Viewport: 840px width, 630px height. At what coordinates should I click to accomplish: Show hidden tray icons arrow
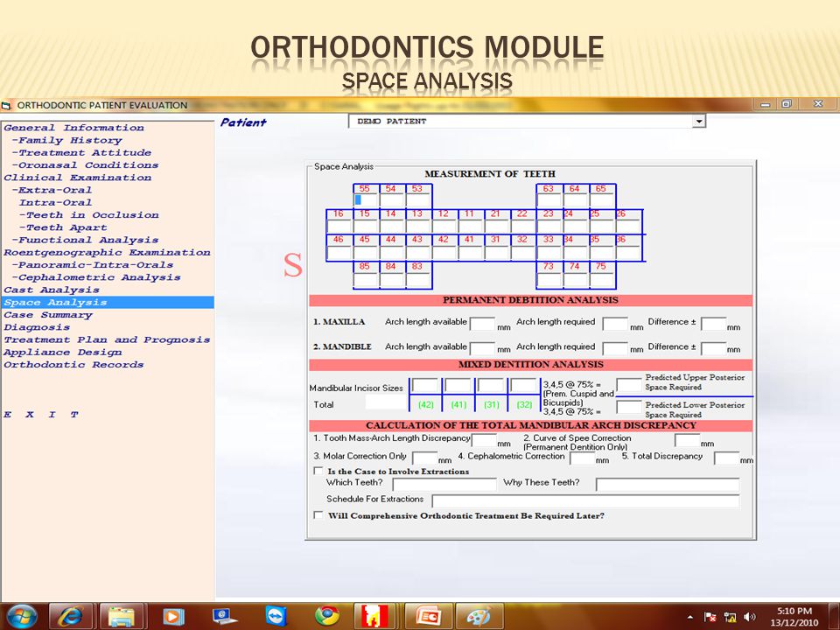tap(690, 617)
